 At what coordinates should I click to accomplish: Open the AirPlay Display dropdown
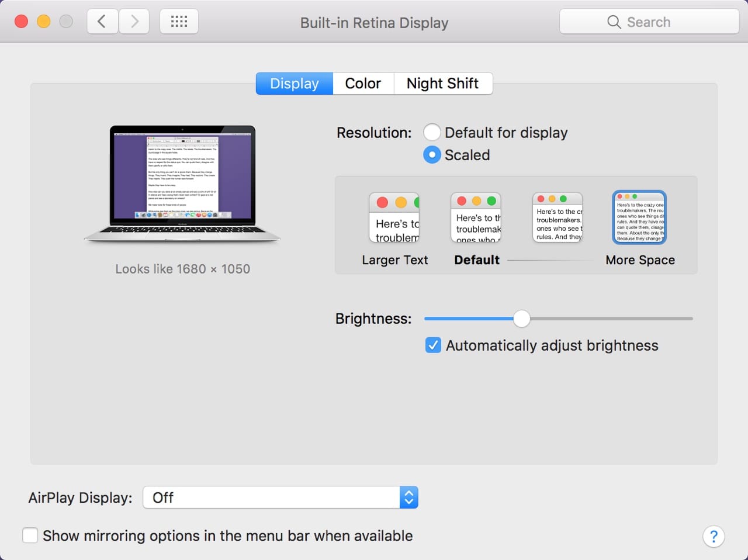(x=280, y=497)
